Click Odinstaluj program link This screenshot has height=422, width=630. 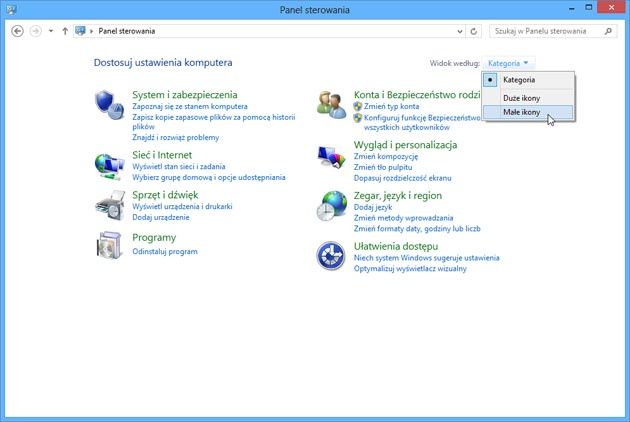point(165,252)
